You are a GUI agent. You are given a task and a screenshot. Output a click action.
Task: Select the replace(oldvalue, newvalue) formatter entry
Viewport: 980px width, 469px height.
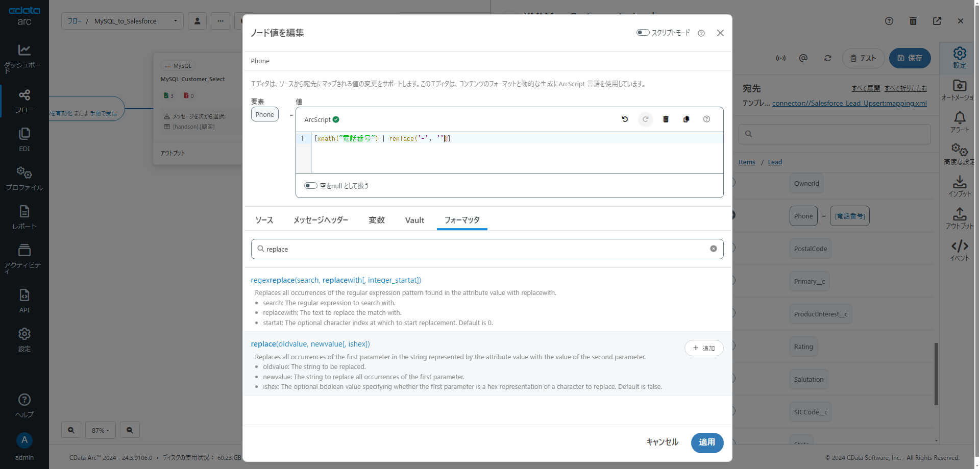pos(310,344)
